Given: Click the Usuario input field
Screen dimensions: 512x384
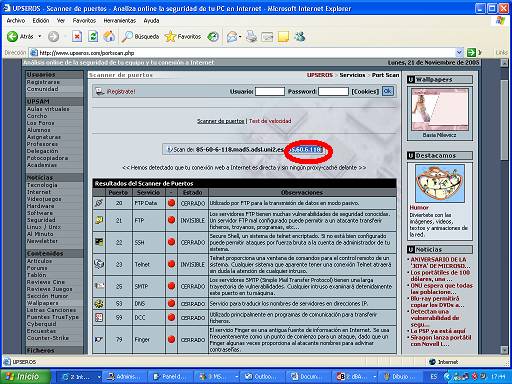Looking at the screenshot, I should point(270,91).
